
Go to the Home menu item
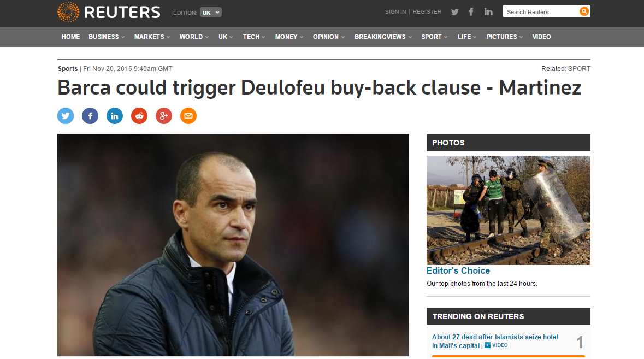click(x=70, y=37)
